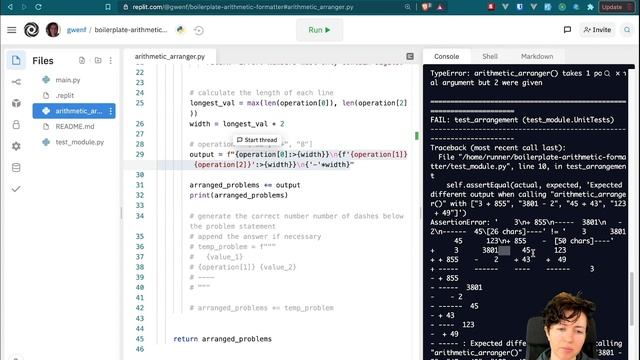Screen dimensions: 640x360
Task: Select the arithmetic_arranger.py editor tab
Action: [170, 56]
